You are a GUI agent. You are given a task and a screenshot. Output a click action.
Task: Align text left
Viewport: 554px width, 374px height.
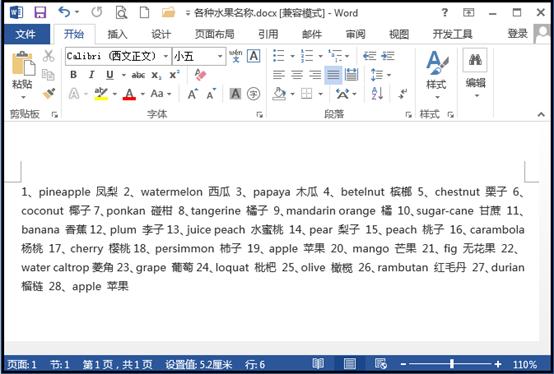(279, 75)
